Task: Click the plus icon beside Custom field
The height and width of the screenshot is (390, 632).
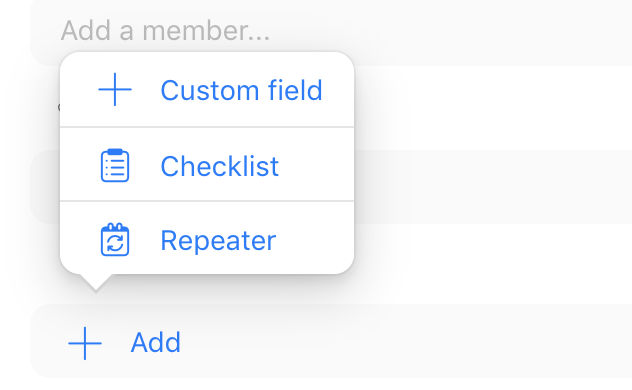Action: tap(115, 89)
